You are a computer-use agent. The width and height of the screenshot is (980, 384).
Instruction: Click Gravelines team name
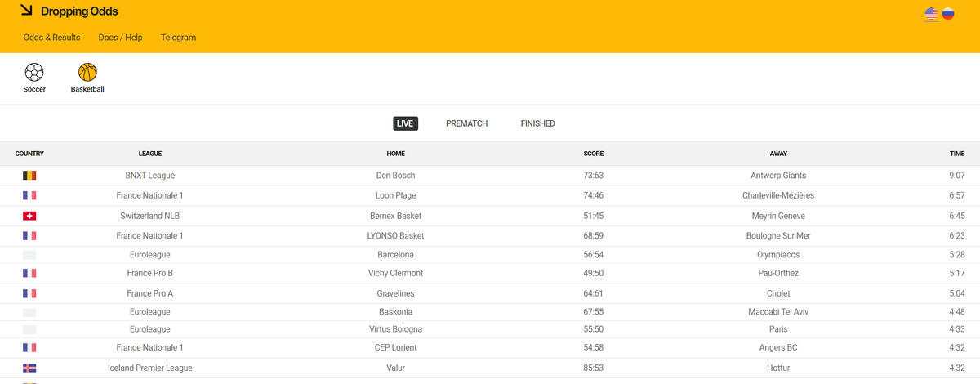click(x=396, y=294)
